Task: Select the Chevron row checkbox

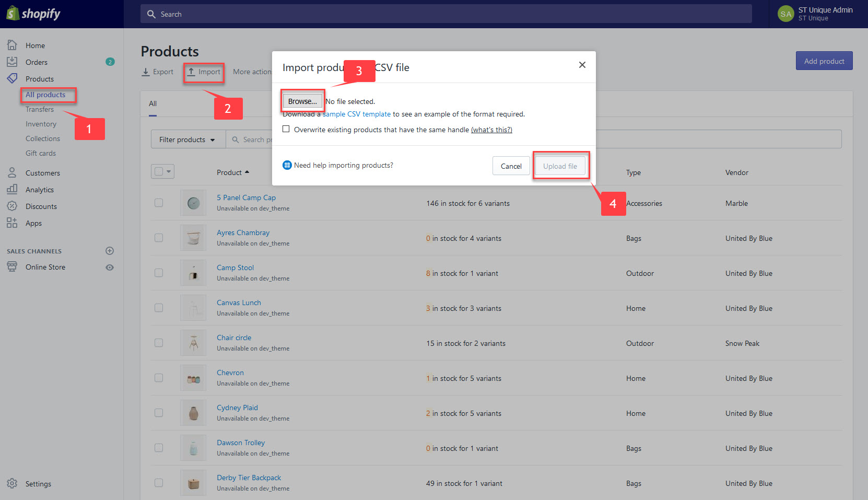Action: pyautogui.click(x=159, y=378)
